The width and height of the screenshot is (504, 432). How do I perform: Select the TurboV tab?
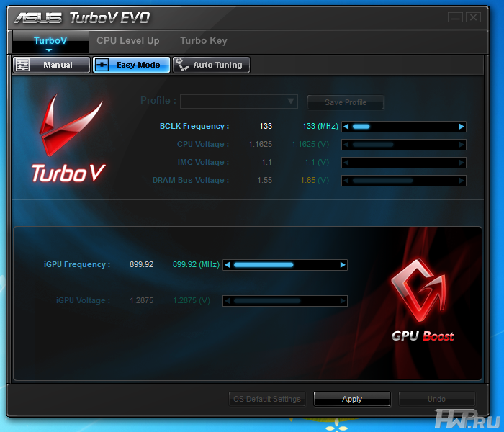pyautogui.click(x=50, y=41)
